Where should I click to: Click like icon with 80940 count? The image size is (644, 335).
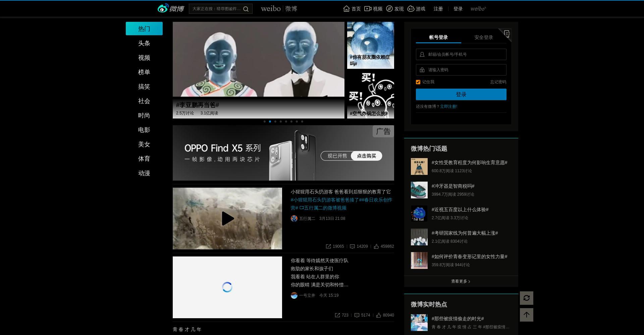click(379, 315)
